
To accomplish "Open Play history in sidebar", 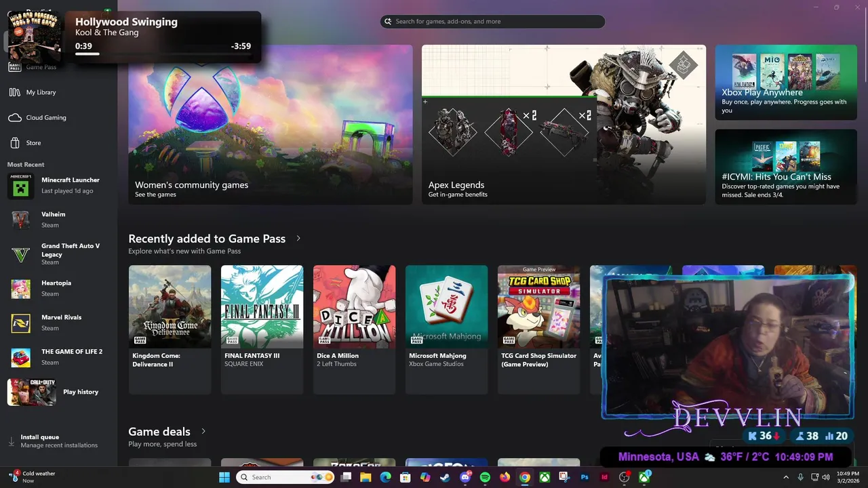I will click(58, 392).
